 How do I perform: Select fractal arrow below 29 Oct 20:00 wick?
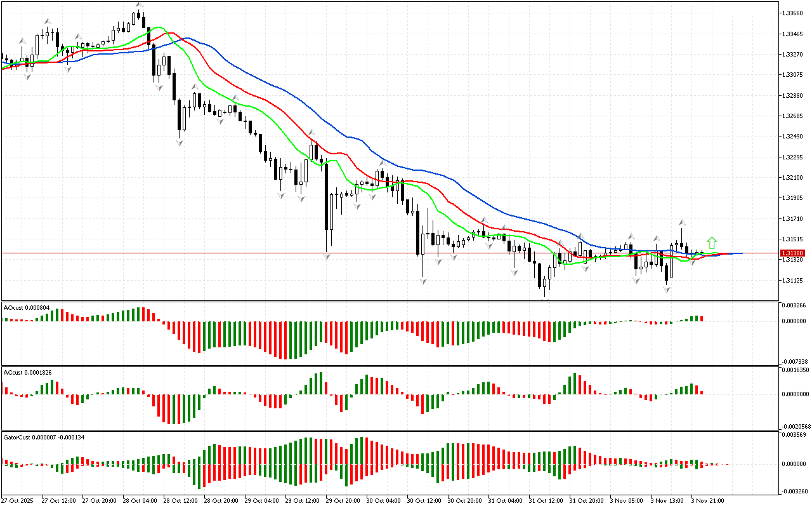tap(327, 256)
